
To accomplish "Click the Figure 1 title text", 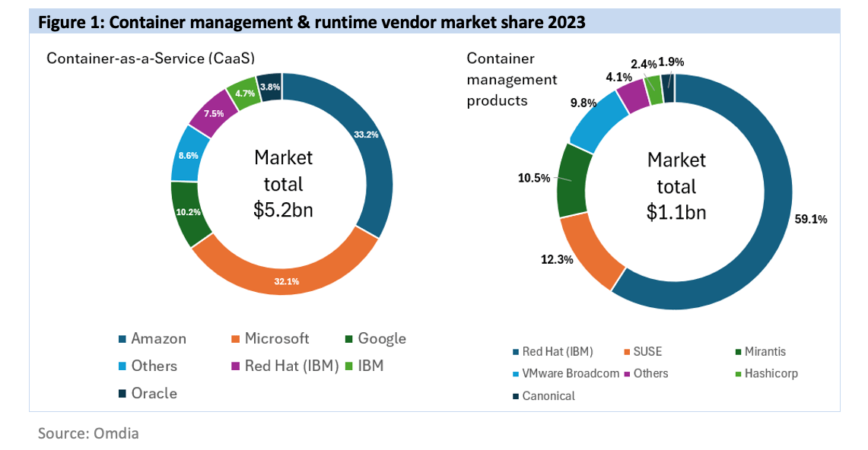I will [311, 23].
